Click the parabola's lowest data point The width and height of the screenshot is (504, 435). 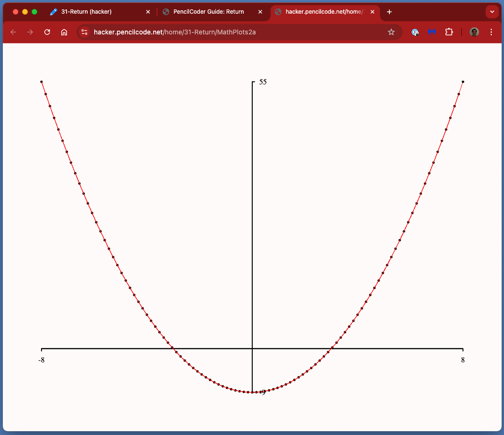coord(252,392)
